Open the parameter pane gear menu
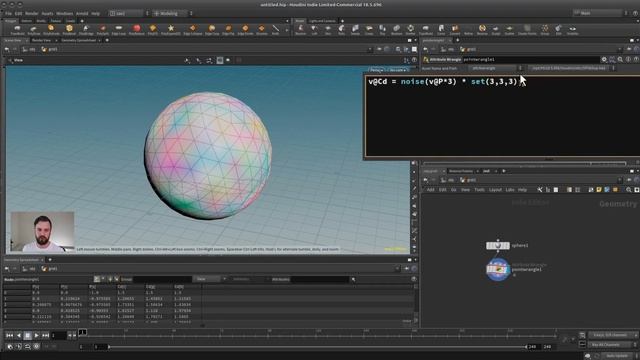This screenshot has height=360, width=640. [x=604, y=60]
